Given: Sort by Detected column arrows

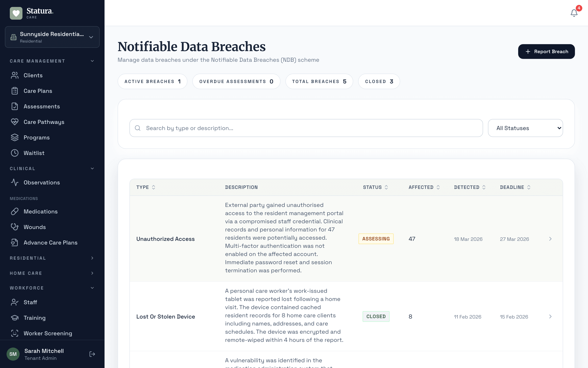Looking at the screenshot, I should point(484,187).
